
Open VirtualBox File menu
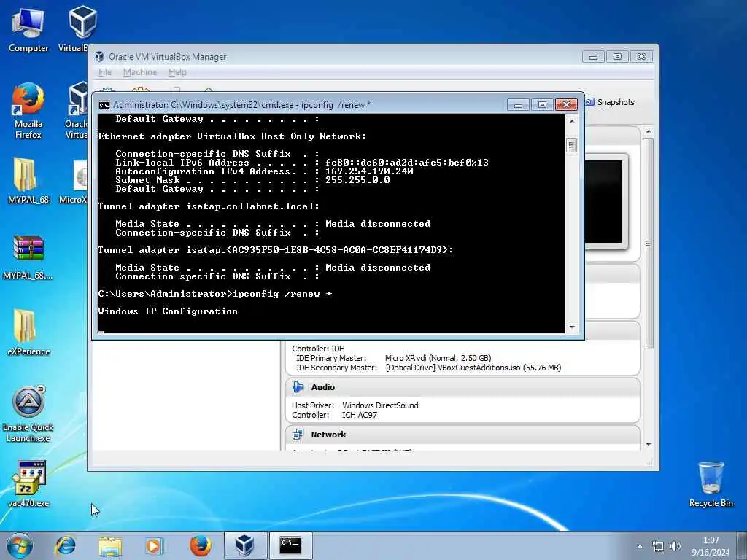click(x=105, y=72)
